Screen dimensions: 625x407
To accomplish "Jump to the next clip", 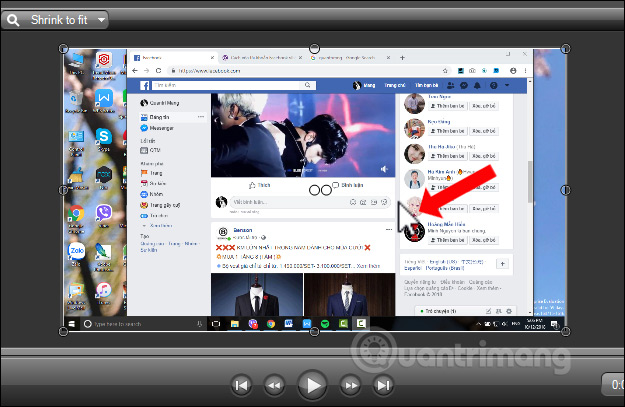I will click(x=383, y=384).
